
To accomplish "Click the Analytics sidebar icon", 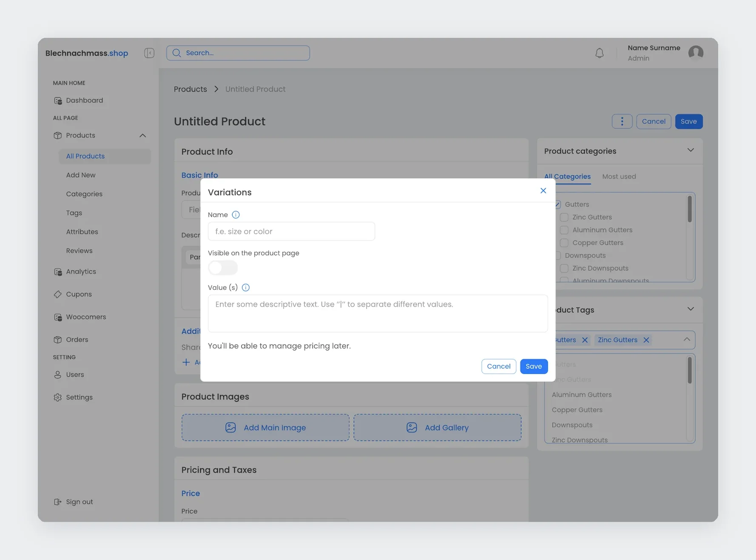I will click(58, 271).
